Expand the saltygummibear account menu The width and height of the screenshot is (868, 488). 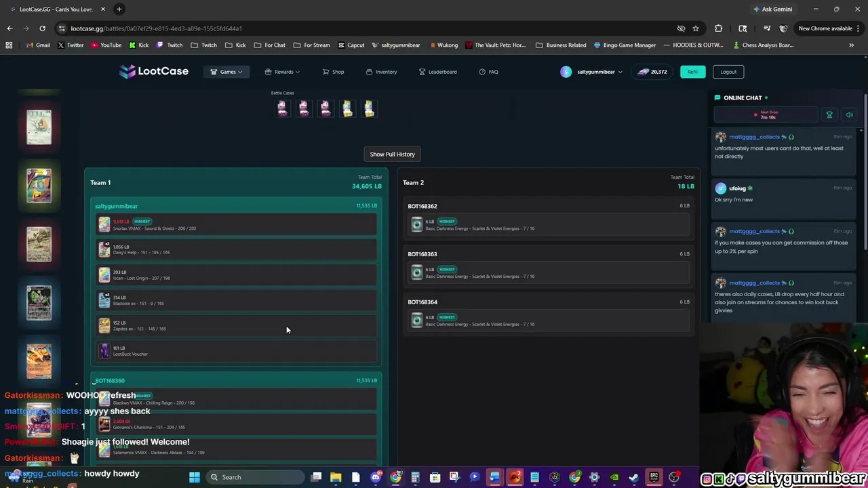tap(591, 72)
